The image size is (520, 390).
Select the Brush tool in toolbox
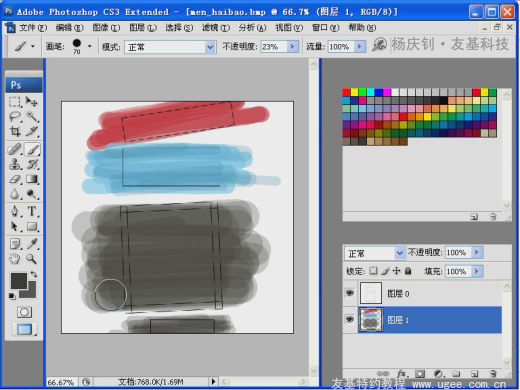(32, 149)
